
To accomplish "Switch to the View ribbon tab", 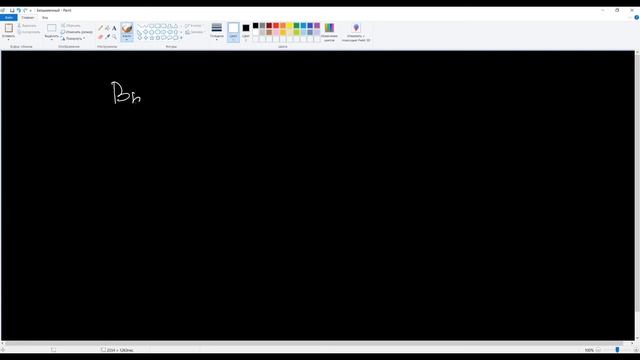I will point(45,18).
